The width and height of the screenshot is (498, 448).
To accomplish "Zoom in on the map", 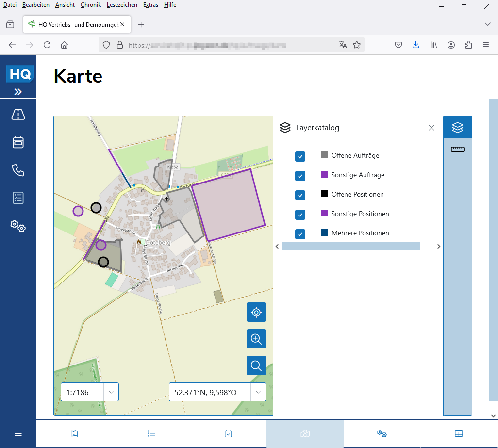I will (x=256, y=339).
